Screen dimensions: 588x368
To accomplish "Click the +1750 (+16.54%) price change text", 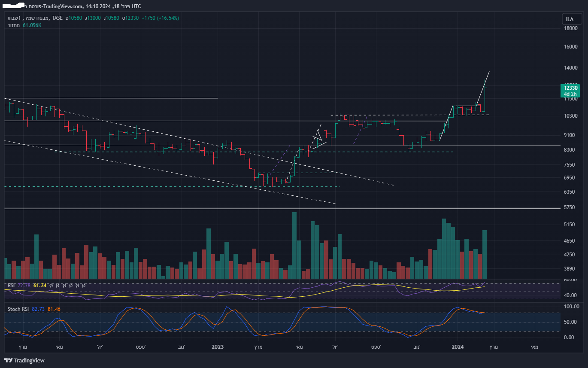I will [x=160, y=18].
